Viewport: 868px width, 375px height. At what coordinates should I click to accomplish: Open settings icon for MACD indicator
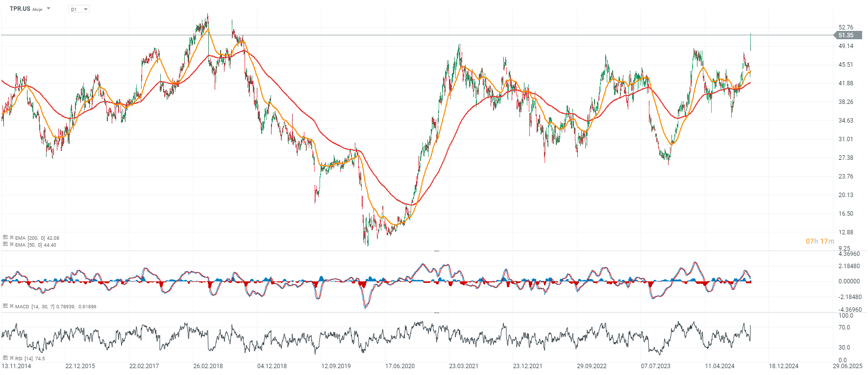[x=5, y=306]
